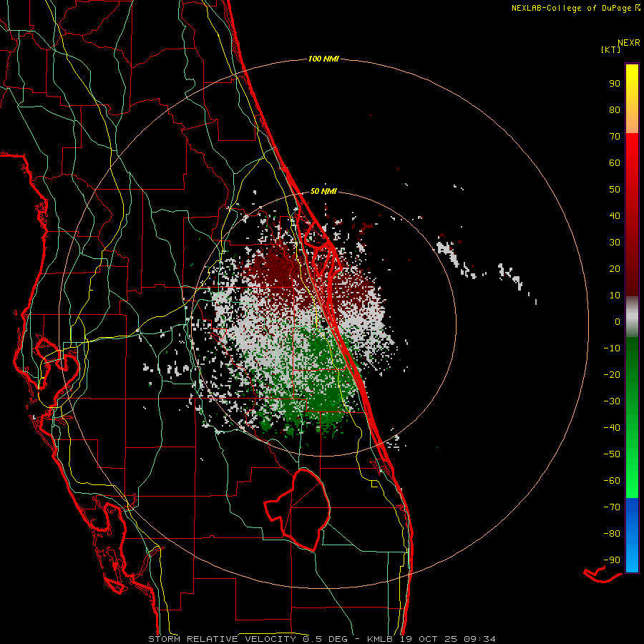
Task: Click the 70 value on velocity scale
Action: pyautogui.click(x=615, y=137)
